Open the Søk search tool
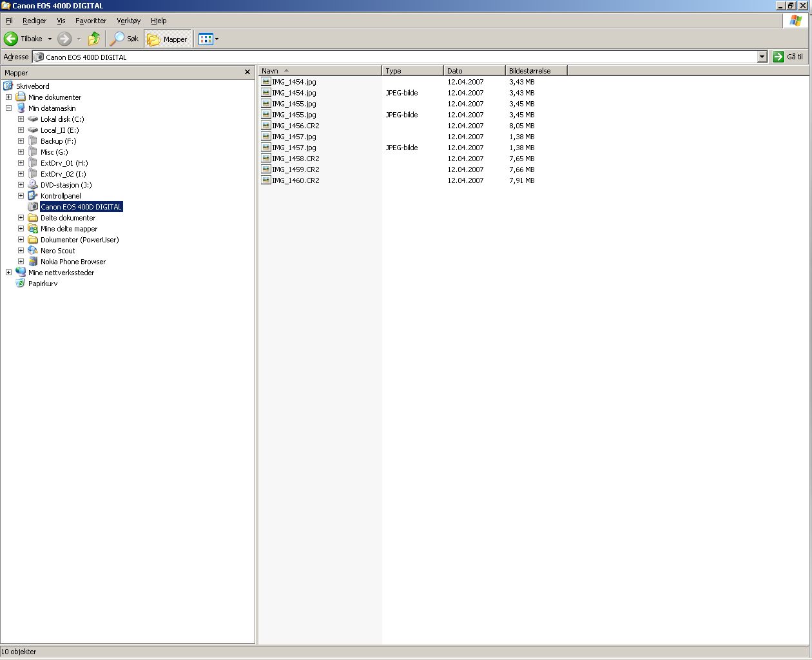 click(124, 39)
